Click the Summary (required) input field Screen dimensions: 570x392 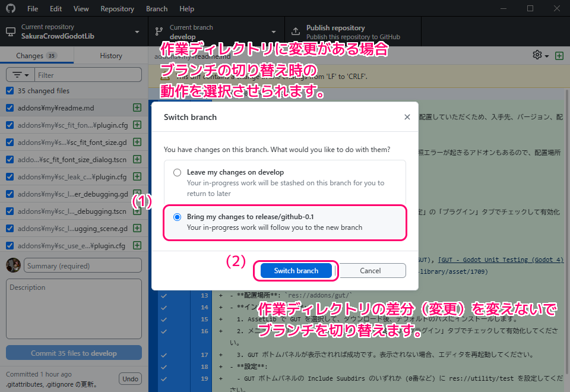[83, 265]
